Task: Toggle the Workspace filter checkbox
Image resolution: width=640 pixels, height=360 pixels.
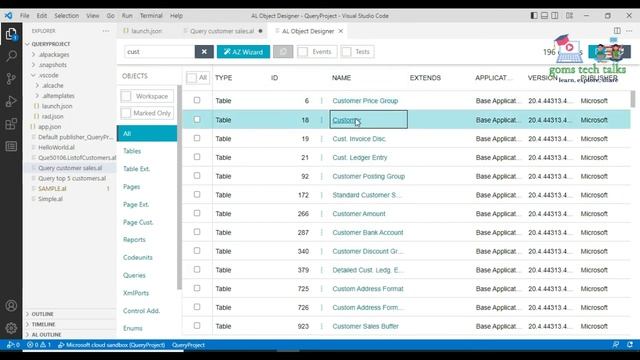Action: (x=126, y=96)
